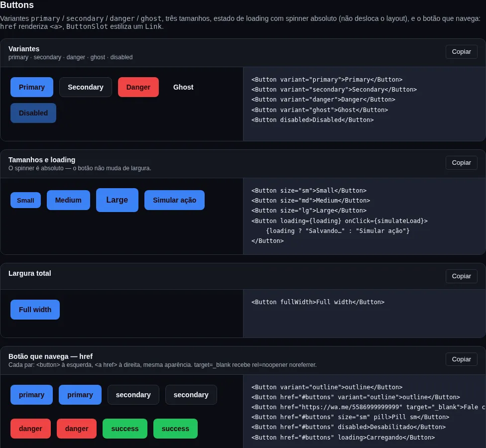
Task: Select the subtitle "O spinner é absoluto" line
Action: [x=80, y=168]
